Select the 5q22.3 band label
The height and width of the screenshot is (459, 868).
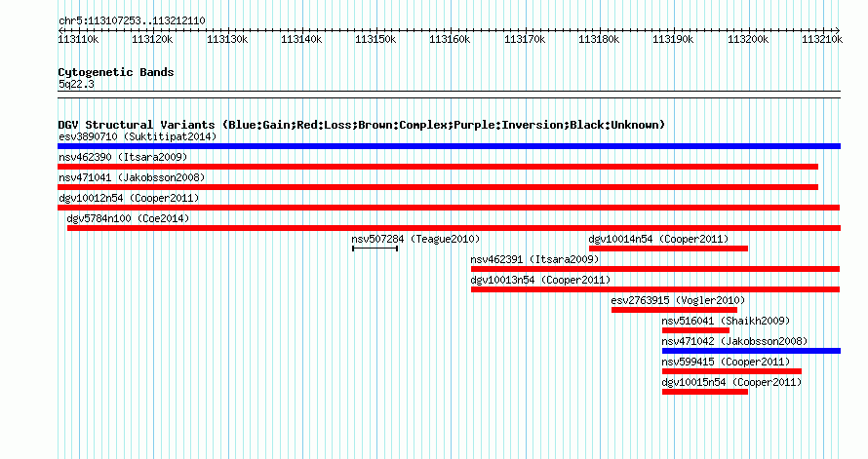coord(76,84)
